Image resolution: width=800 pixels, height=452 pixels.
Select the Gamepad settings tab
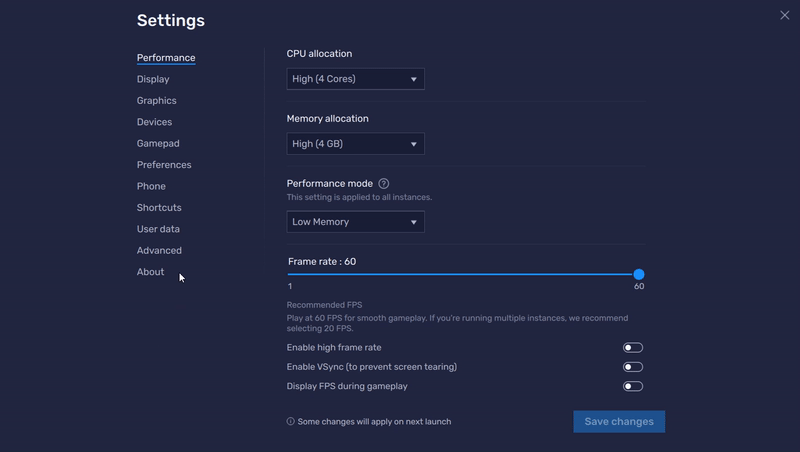[x=158, y=144]
